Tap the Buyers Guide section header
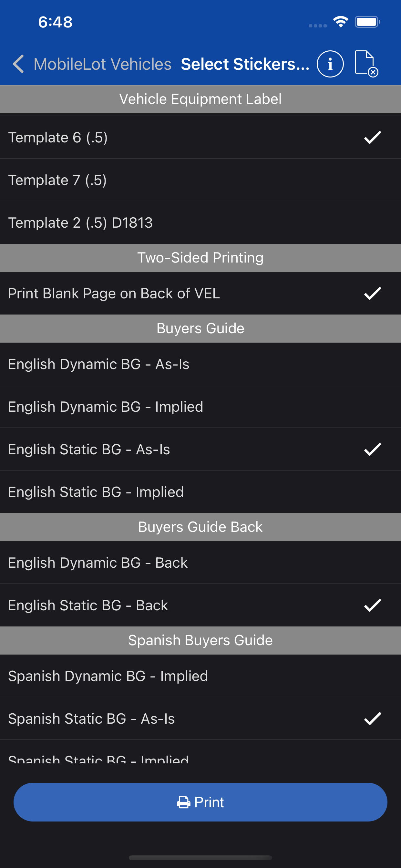Viewport: 401px width, 868px height. [200, 328]
